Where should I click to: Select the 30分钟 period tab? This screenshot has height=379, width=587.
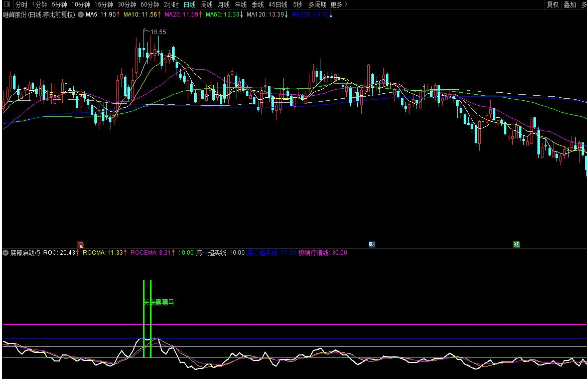[127, 4]
